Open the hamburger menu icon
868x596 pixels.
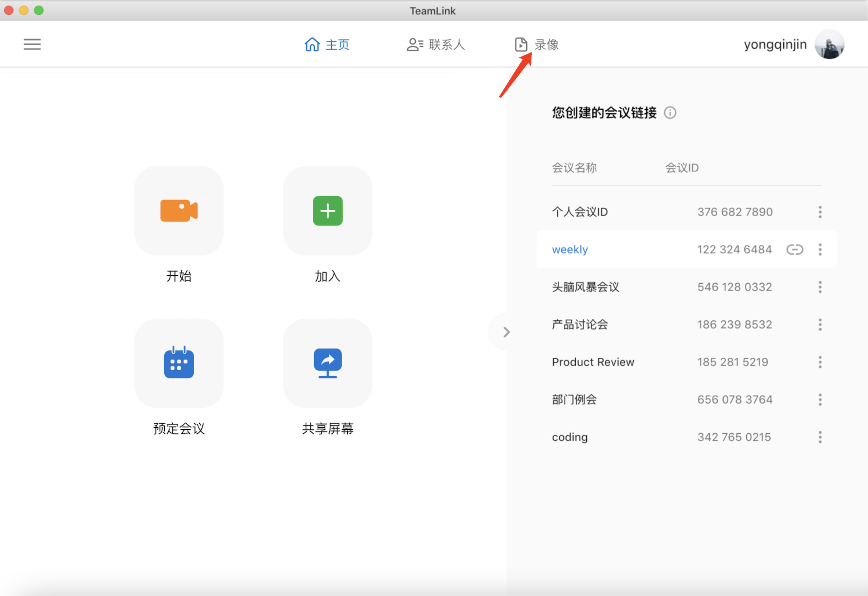click(32, 44)
